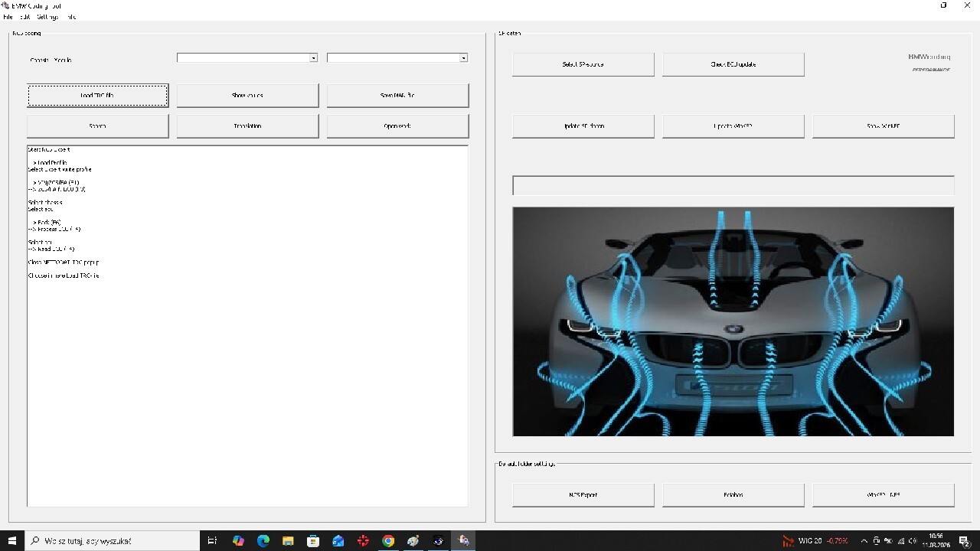Click the BMW concept car image
The width and height of the screenshot is (980, 551).
[x=733, y=321]
